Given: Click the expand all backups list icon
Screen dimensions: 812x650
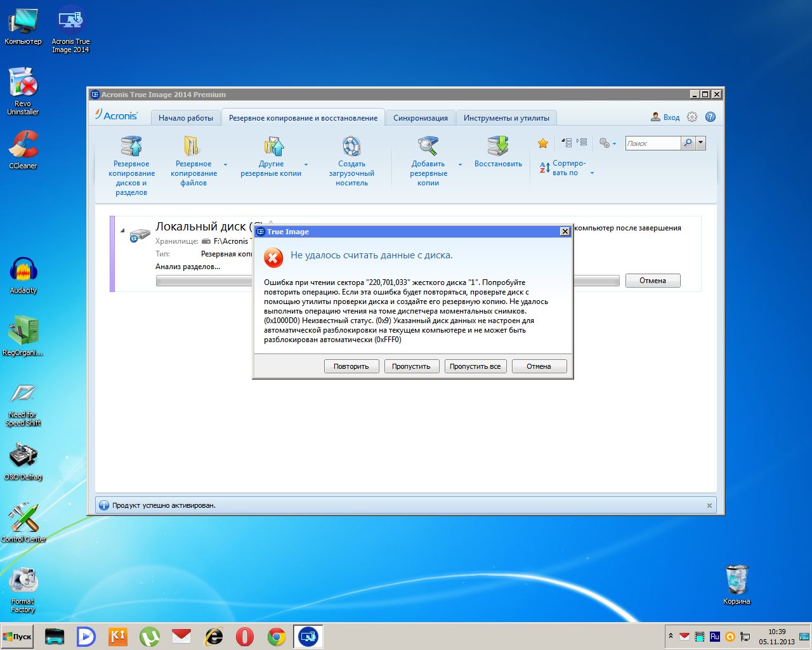Looking at the screenshot, I should [x=582, y=143].
